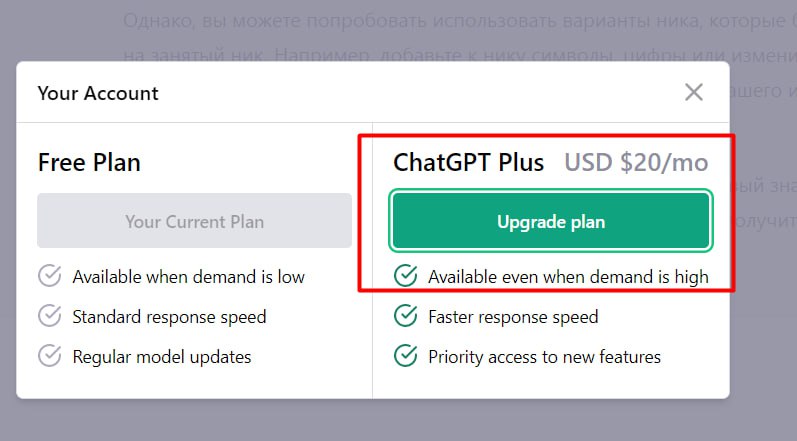Click the Free Plan heading
This screenshot has height=441, width=797.
89,162
